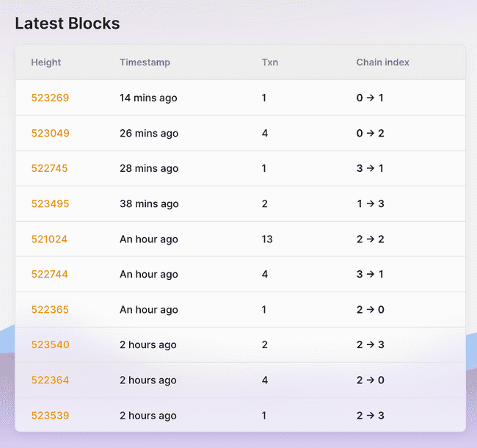Screen dimensions: 477x448
Task: Click the Latest Blocks heading
Action: [67, 24]
